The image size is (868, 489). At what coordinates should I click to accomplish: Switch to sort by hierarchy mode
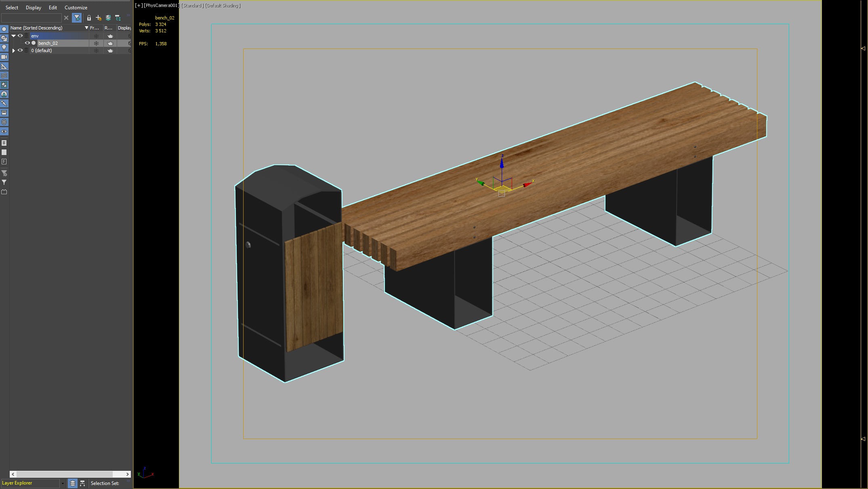pos(82,483)
